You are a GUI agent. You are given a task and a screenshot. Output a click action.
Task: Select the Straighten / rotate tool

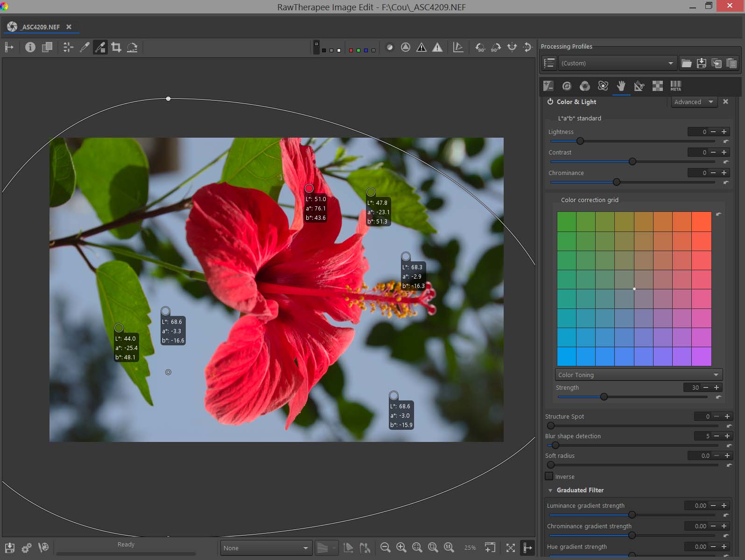tap(132, 47)
